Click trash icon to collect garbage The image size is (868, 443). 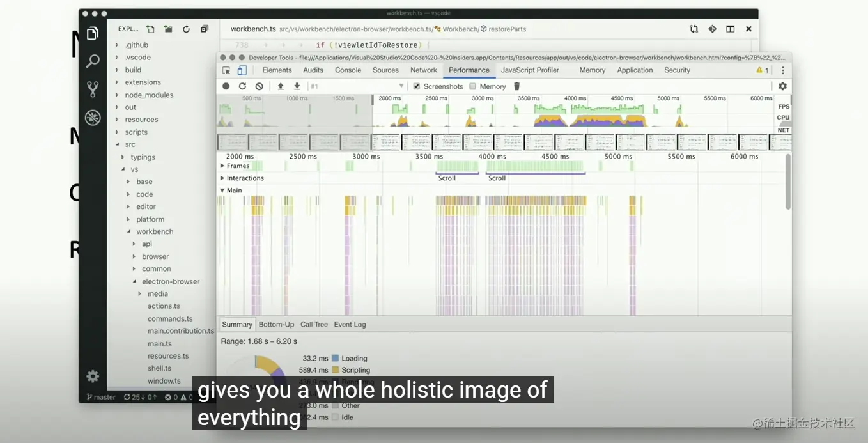pos(517,86)
